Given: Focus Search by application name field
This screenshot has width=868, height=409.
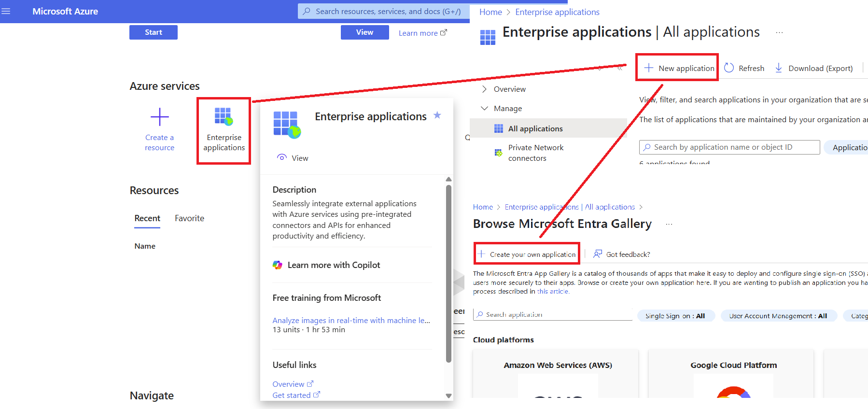Looking at the screenshot, I should [x=729, y=147].
